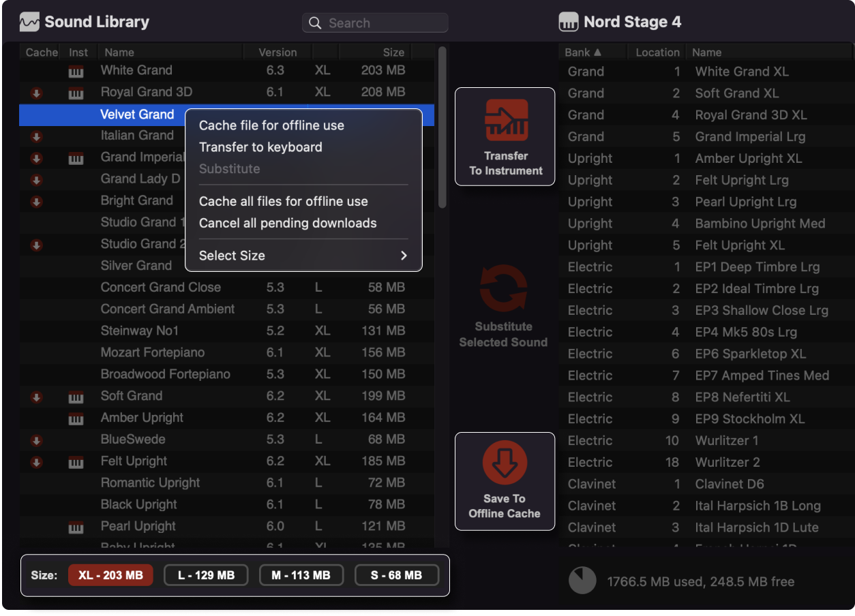Sort instrument list by Location column

657,52
